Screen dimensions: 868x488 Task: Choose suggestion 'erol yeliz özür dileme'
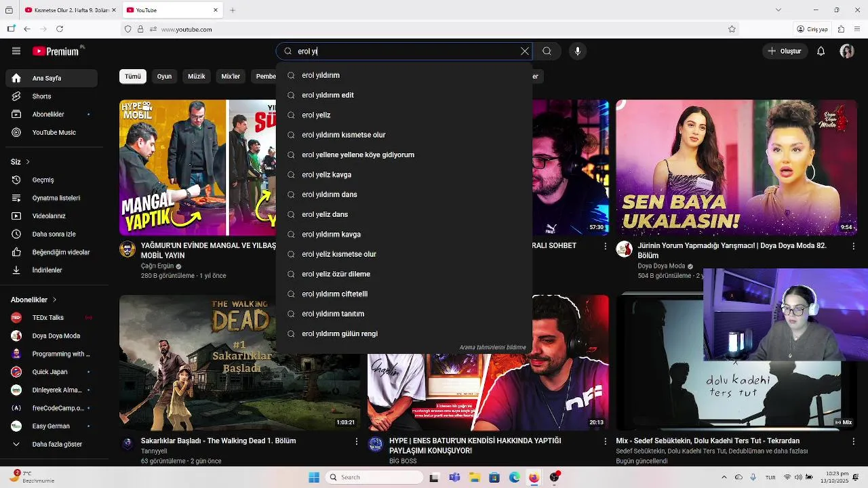[404, 274]
